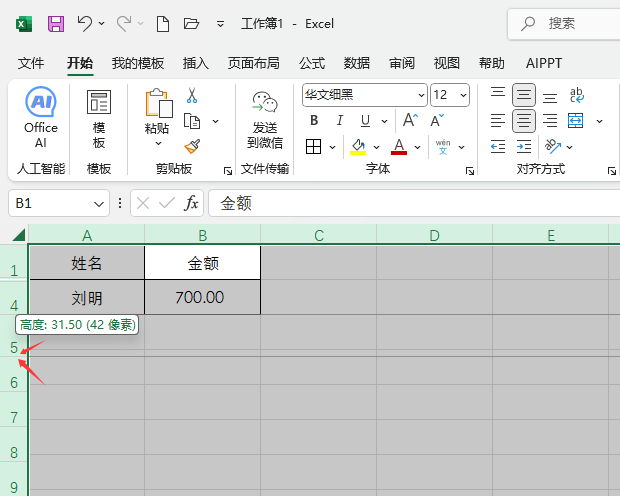Switch to the 审阅 tab
Image resolution: width=620 pixels, height=496 pixels.
tap(402, 63)
